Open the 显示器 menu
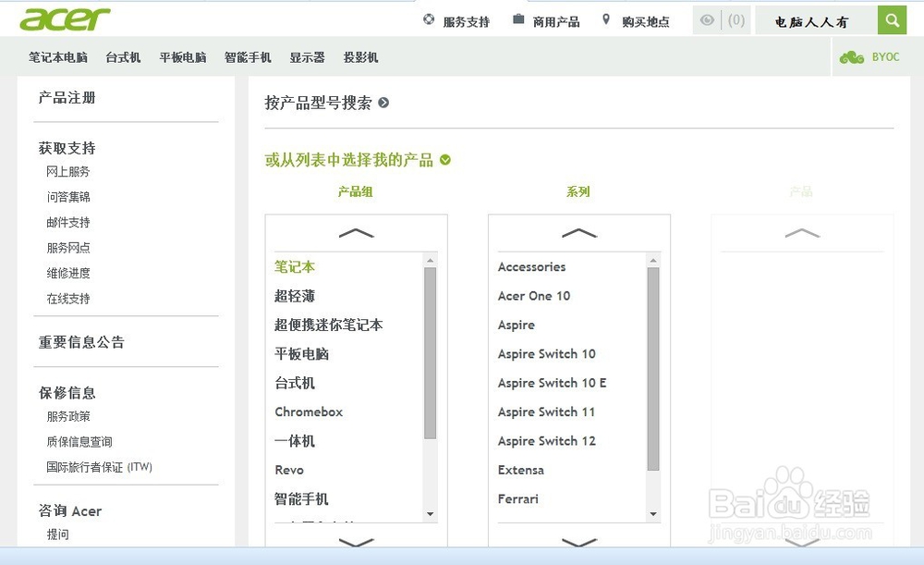The width and height of the screenshot is (924, 565). (x=307, y=57)
